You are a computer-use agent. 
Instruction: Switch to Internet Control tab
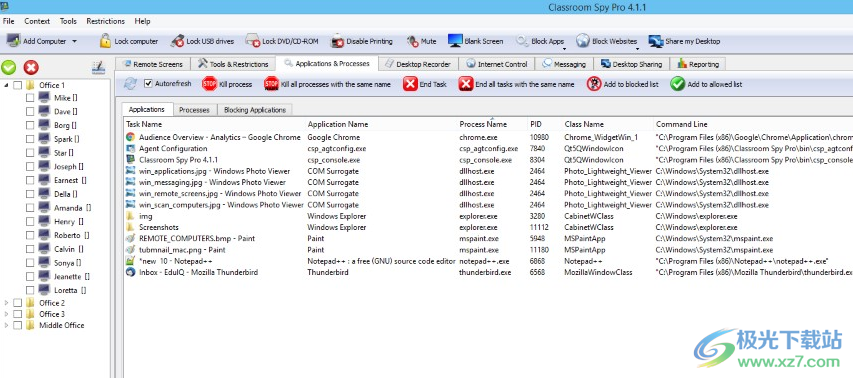click(x=497, y=64)
